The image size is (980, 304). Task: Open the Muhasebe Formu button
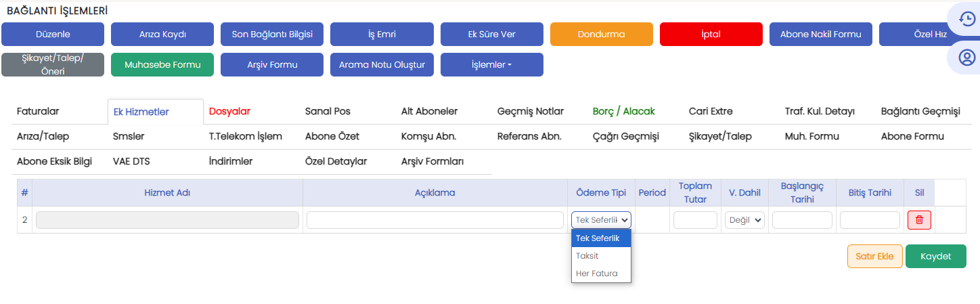[x=162, y=65]
